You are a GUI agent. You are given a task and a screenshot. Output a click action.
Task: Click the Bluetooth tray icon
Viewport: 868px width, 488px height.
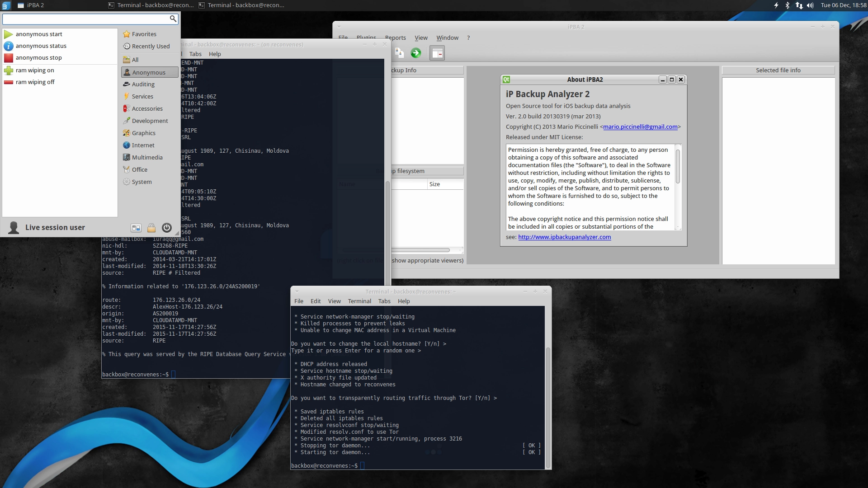pyautogui.click(x=787, y=5)
